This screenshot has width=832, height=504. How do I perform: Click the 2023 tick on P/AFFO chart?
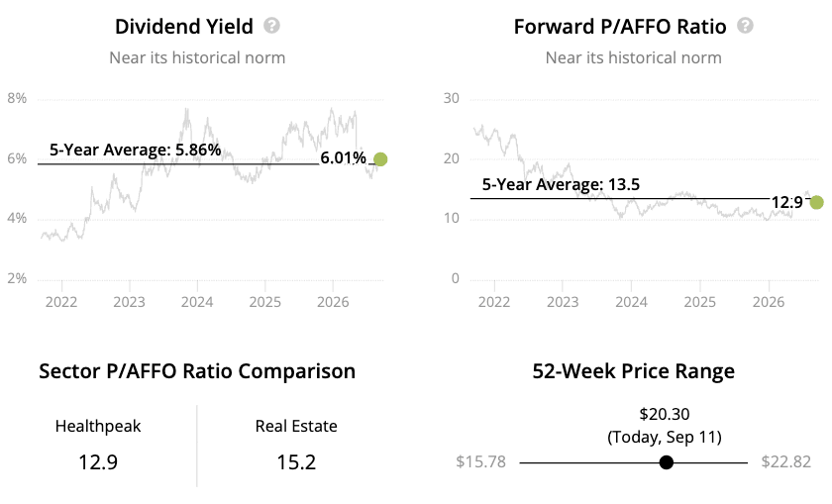point(563,302)
